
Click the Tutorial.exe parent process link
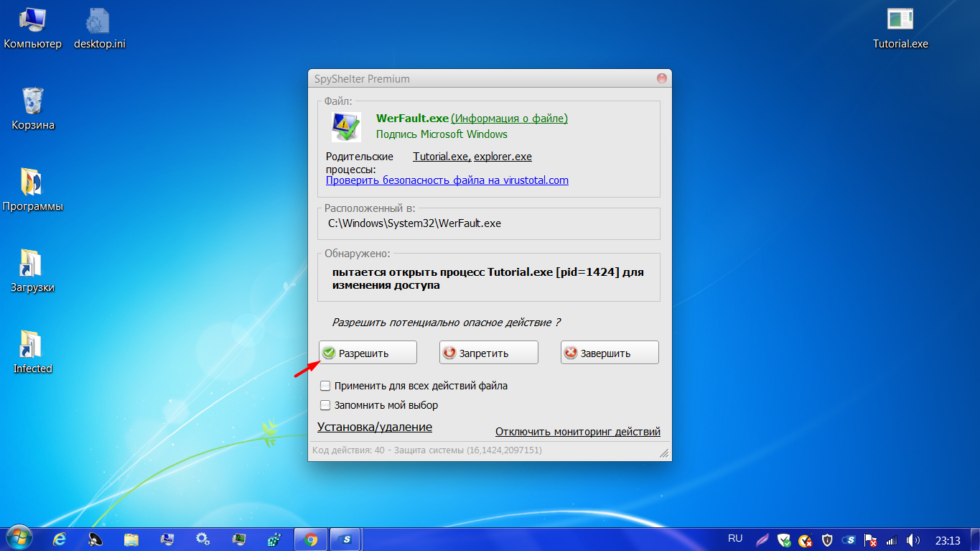[x=442, y=157]
